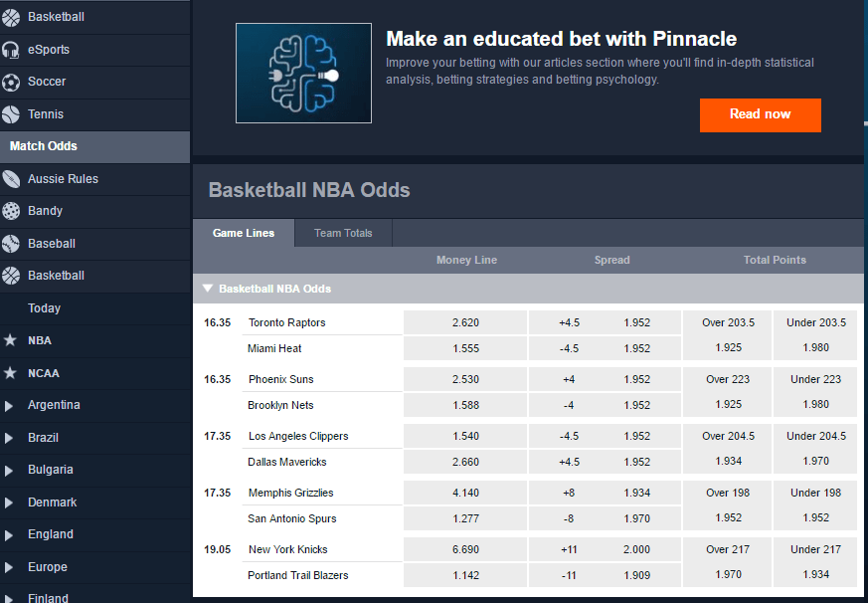Click the Baseball icon in Match Odds
This screenshot has width=868, height=603.
click(x=11, y=244)
